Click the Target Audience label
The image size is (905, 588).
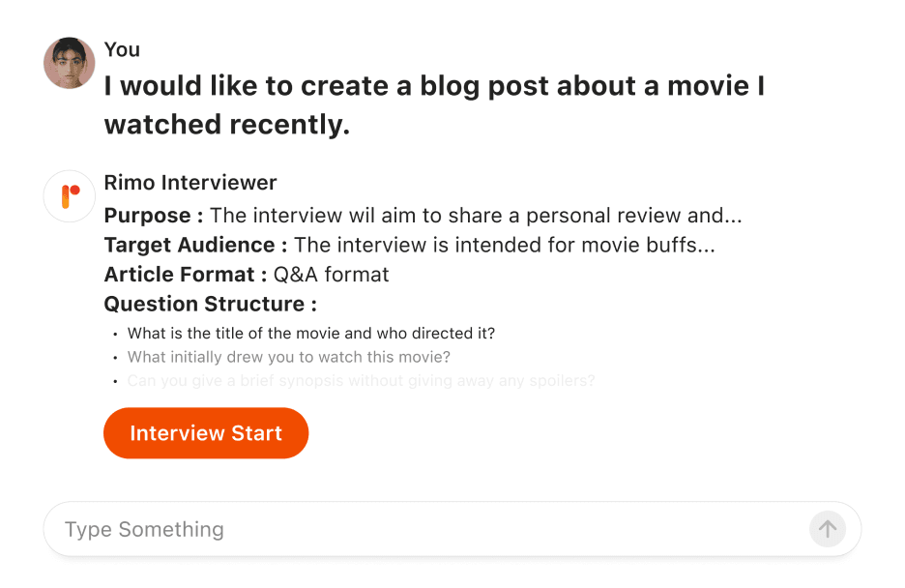pyautogui.click(x=195, y=245)
